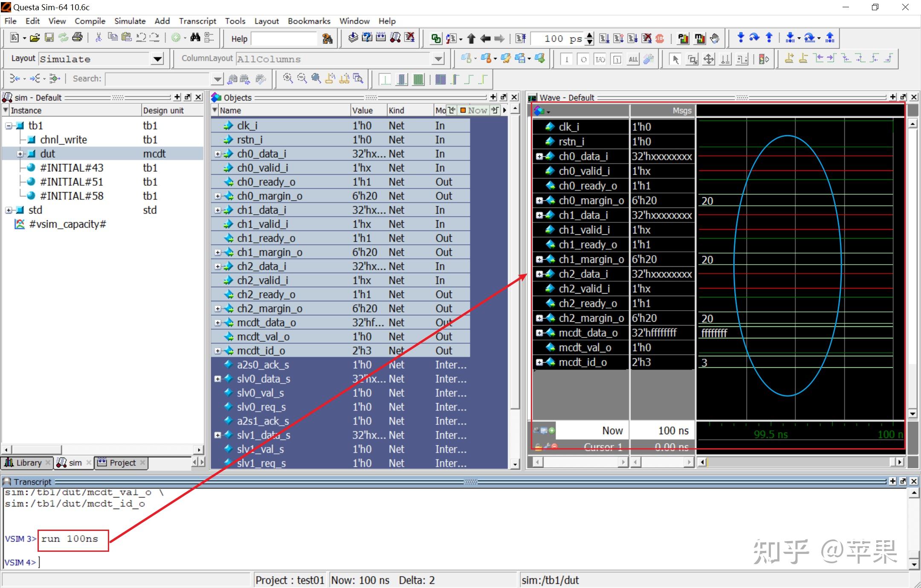Click the Open file folder icon
Screen dimensions: 921x588
(35, 38)
